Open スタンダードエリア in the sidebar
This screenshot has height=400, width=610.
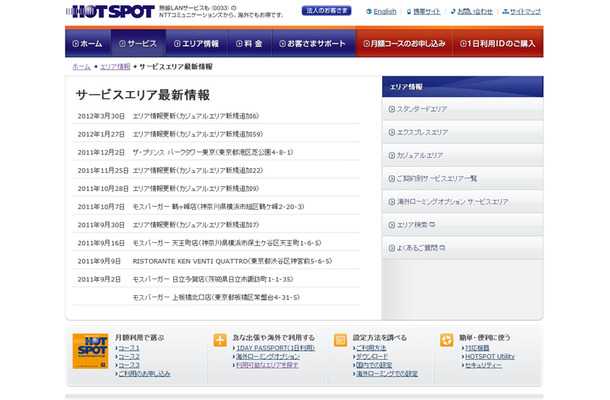click(x=463, y=109)
